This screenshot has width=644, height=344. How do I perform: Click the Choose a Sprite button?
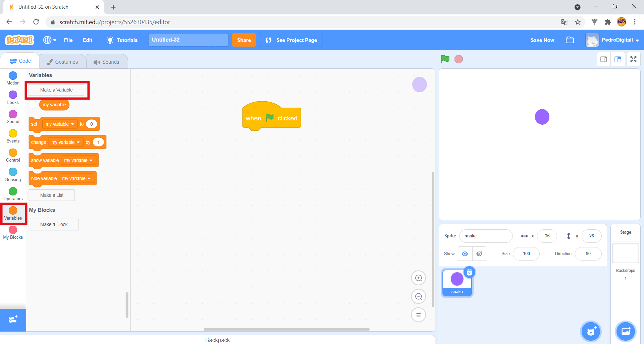(591, 332)
